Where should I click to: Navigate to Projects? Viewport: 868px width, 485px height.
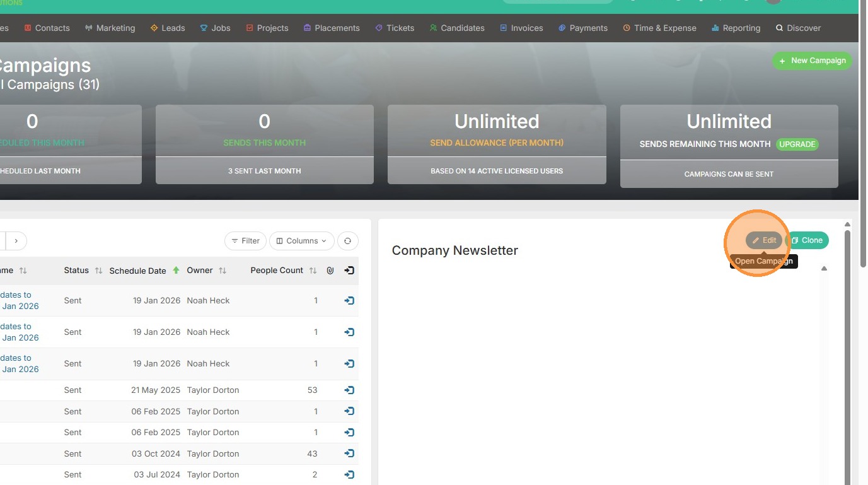267,28
